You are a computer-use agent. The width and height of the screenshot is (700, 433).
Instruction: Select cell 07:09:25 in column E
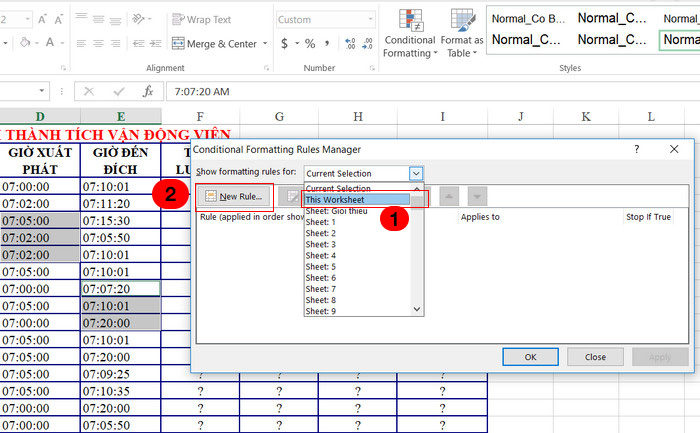click(x=121, y=374)
